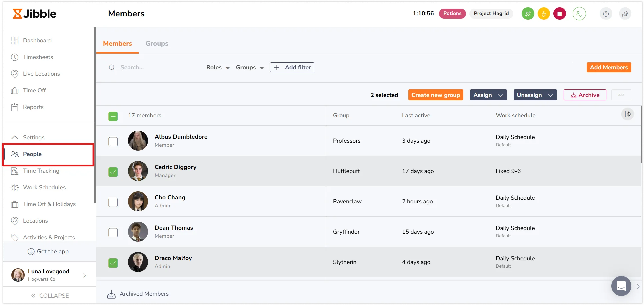Image resolution: width=644 pixels, height=305 pixels.
Task: Select Dean Thomas's checkbox
Action: coord(113,233)
